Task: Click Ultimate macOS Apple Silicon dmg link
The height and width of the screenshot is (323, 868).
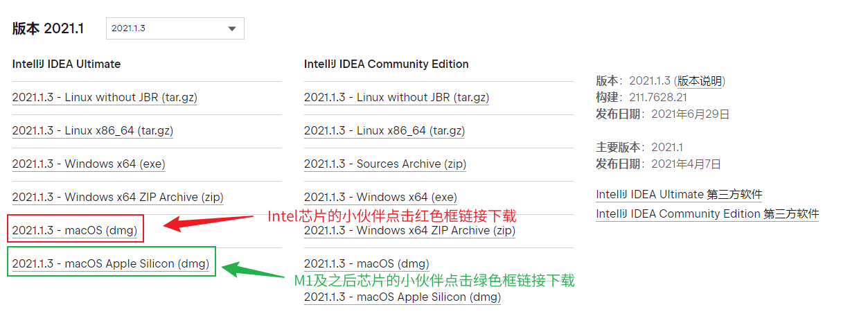Action: [x=111, y=263]
